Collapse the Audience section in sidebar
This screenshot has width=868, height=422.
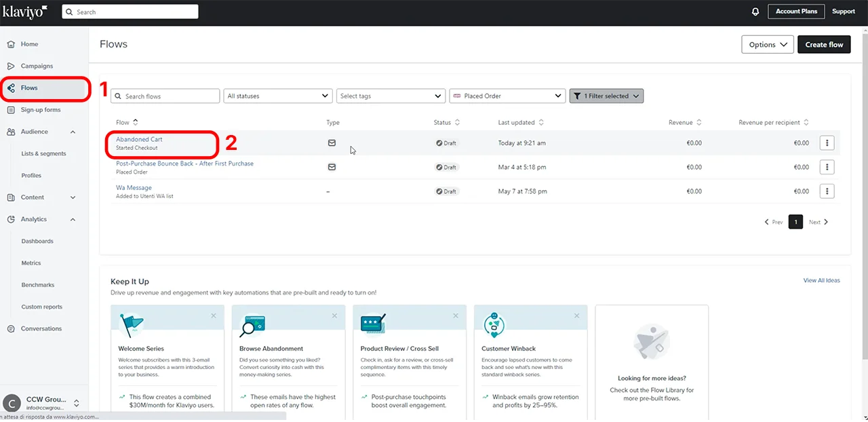coord(73,132)
